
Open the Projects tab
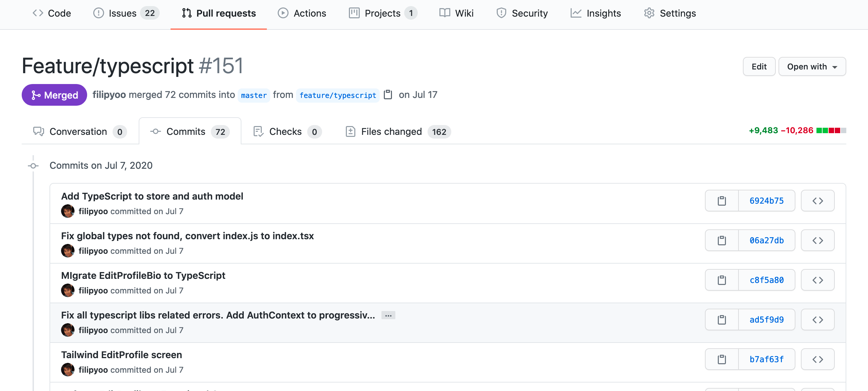(383, 13)
